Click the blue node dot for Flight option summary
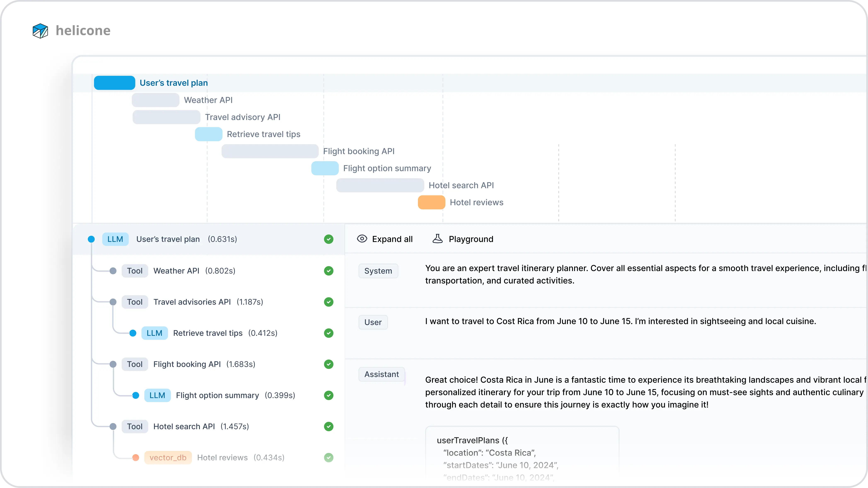 pyautogui.click(x=136, y=395)
